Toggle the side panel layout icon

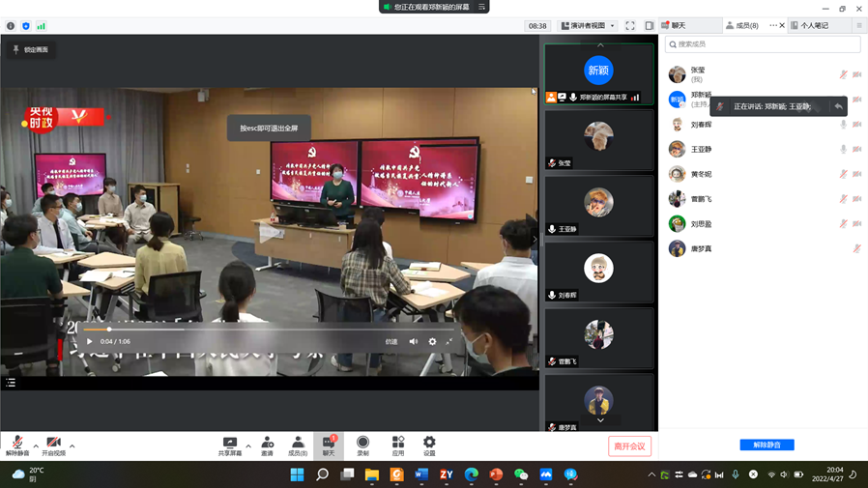click(649, 25)
